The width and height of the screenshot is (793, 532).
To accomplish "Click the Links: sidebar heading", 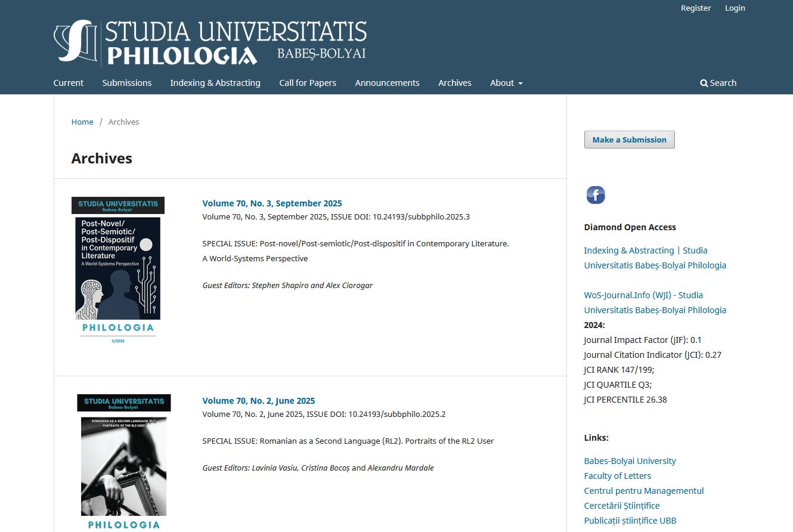I will [x=596, y=438].
